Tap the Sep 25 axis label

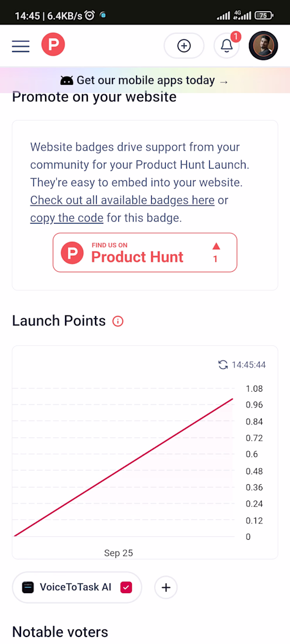pyautogui.click(x=118, y=553)
